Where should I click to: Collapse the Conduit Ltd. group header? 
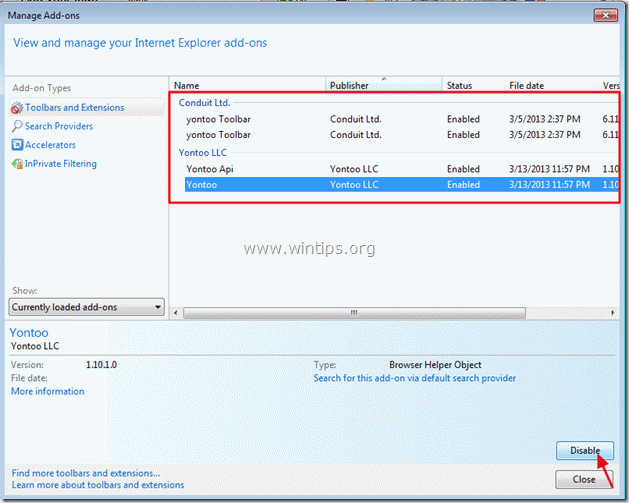[x=204, y=103]
